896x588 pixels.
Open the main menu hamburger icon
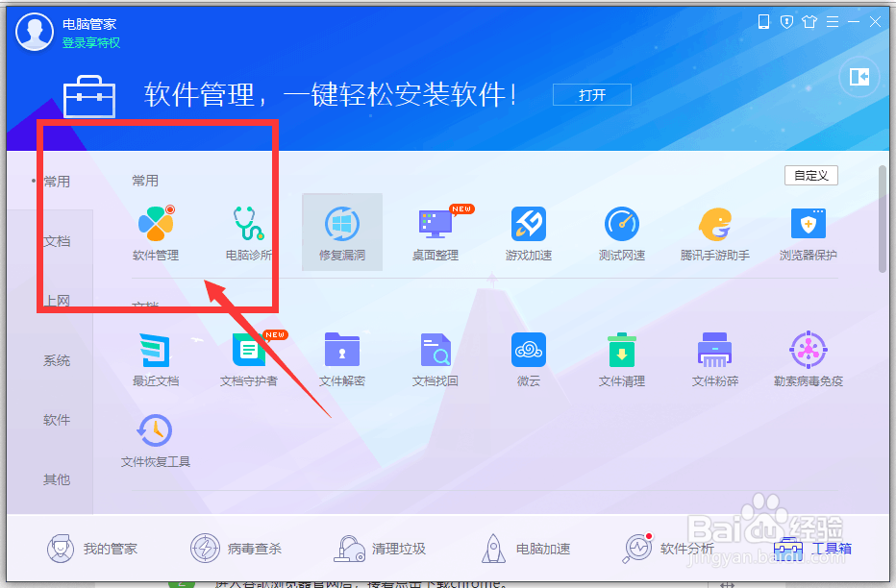(833, 22)
